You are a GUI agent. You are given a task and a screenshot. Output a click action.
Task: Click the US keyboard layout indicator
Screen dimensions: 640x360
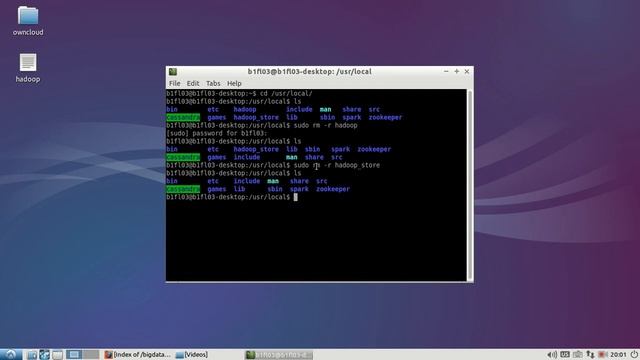coord(565,355)
